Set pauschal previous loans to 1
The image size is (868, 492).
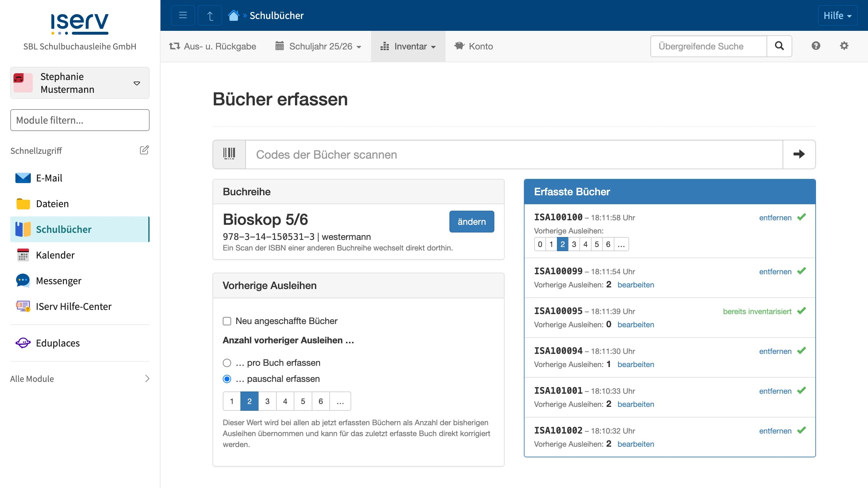point(232,401)
